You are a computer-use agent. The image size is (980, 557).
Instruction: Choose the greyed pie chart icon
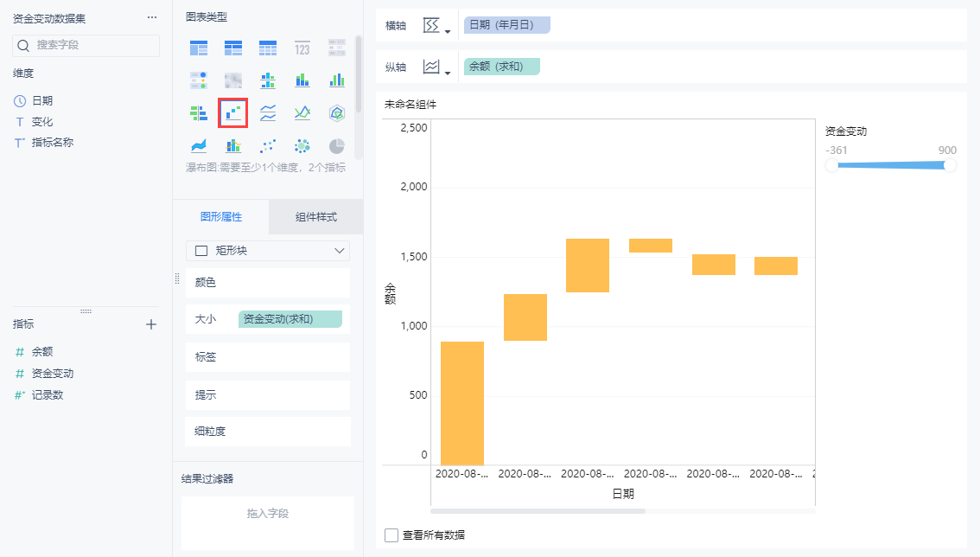[x=337, y=146]
